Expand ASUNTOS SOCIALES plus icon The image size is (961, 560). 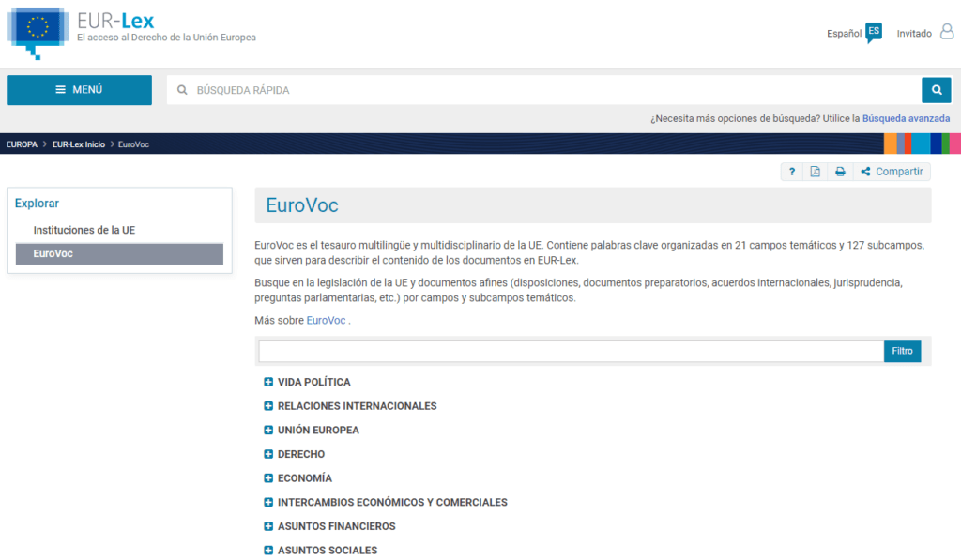click(x=268, y=551)
